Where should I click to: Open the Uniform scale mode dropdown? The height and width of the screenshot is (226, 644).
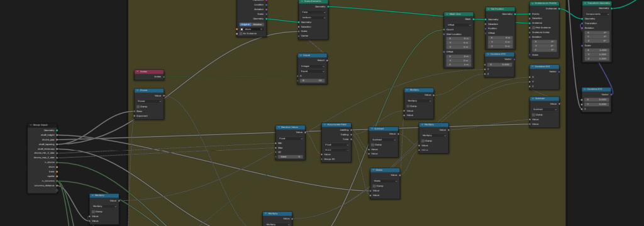[313, 17]
